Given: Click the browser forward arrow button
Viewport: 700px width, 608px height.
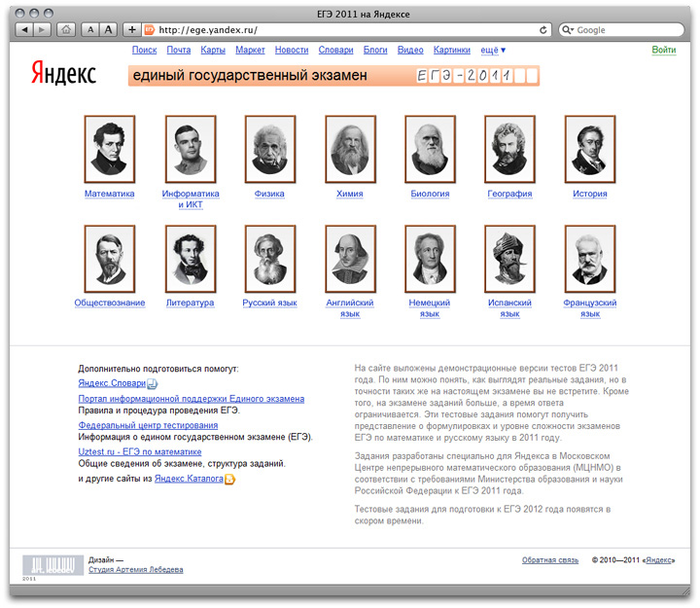Looking at the screenshot, I should coord(41,29).
